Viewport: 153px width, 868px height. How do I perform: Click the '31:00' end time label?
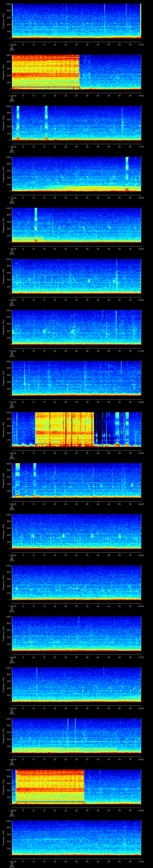(141, 861)
